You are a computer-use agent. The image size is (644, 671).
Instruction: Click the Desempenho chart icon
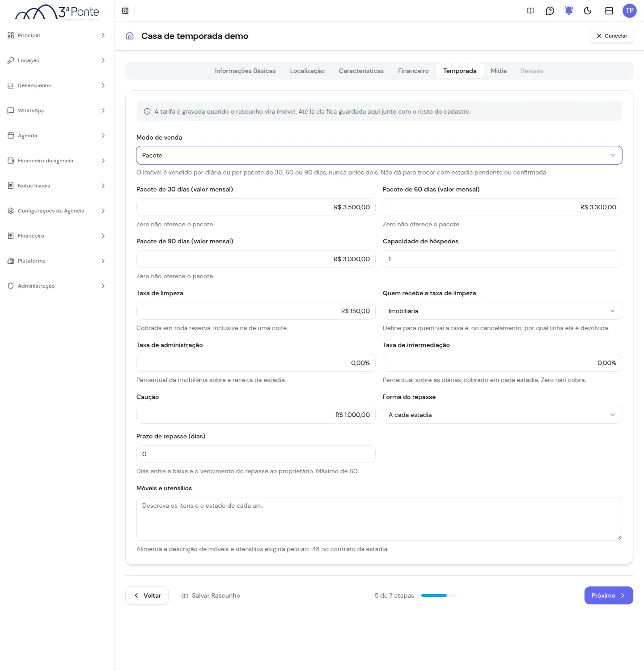(x=11, y=85)
